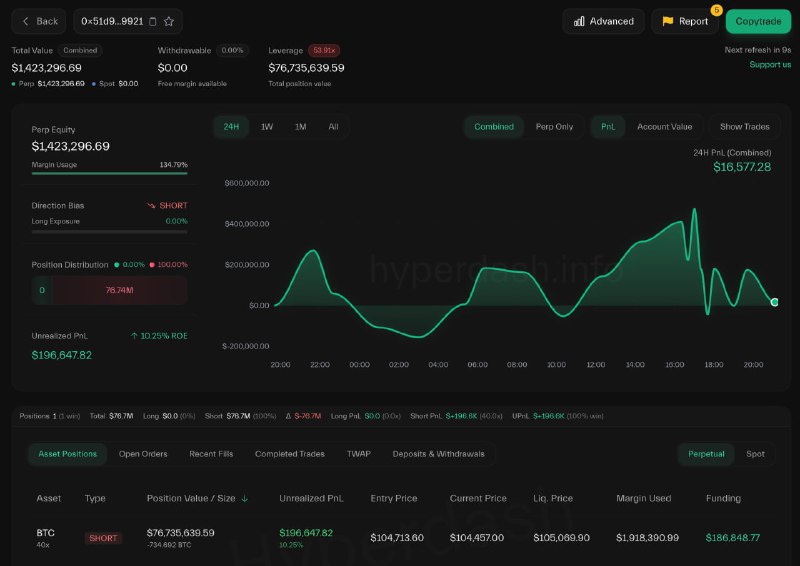Click the Margin Usage progress bar
The width and height of the screenshot is (800, 566).
pyautogui.click(x=109, y=174)
